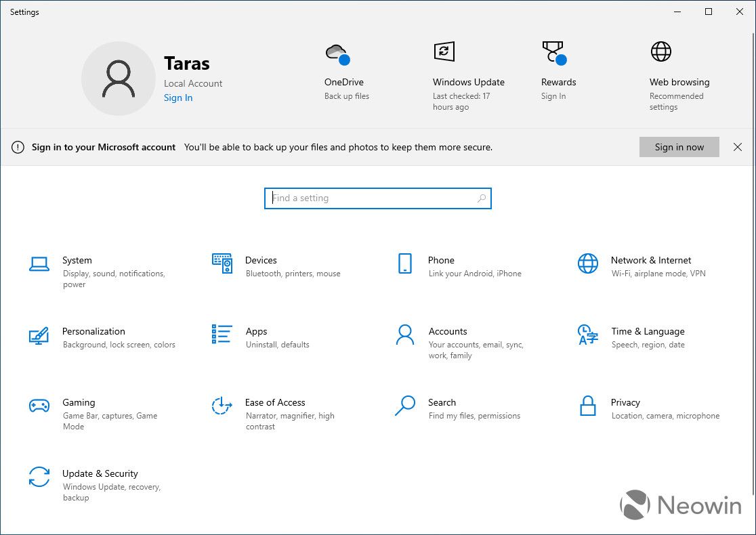The image size is (756, 535).
Task: Click Sign In under the Taras account
Action: (178, 98)
